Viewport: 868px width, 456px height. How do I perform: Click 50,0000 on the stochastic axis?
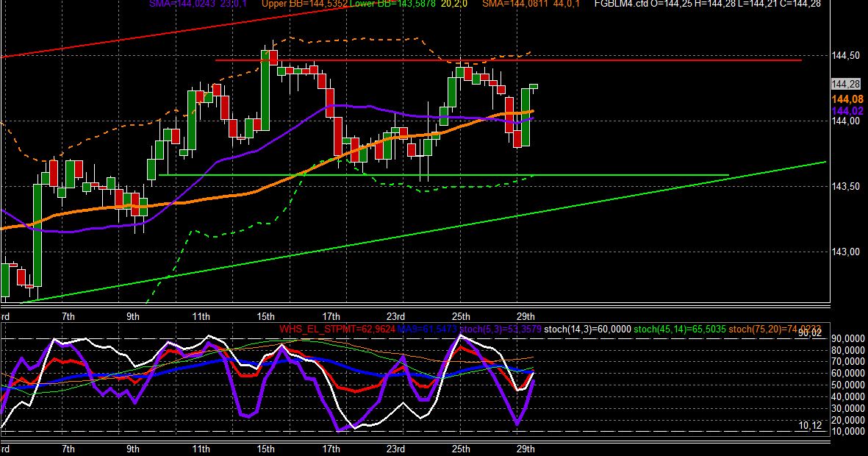(848, 385)
